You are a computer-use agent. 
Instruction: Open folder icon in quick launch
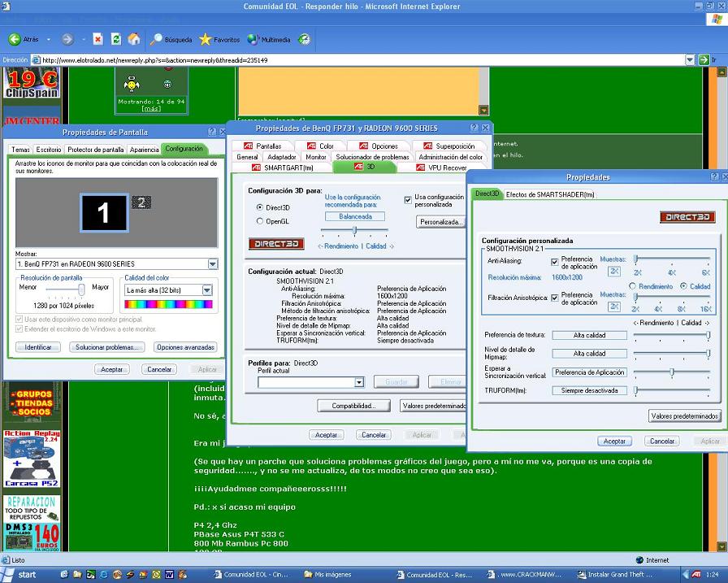(77, 575)
